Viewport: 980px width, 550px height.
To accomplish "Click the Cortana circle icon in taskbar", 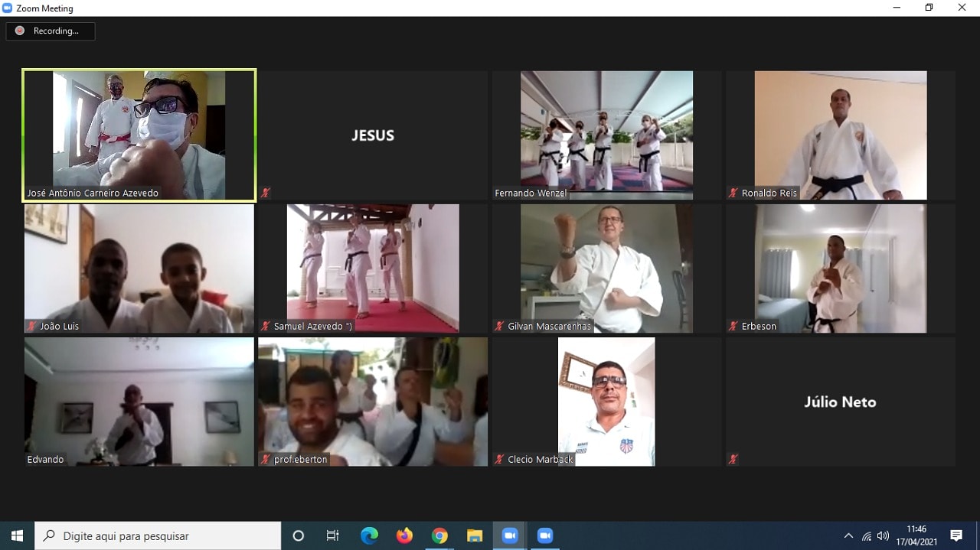I will pos(299,535).
